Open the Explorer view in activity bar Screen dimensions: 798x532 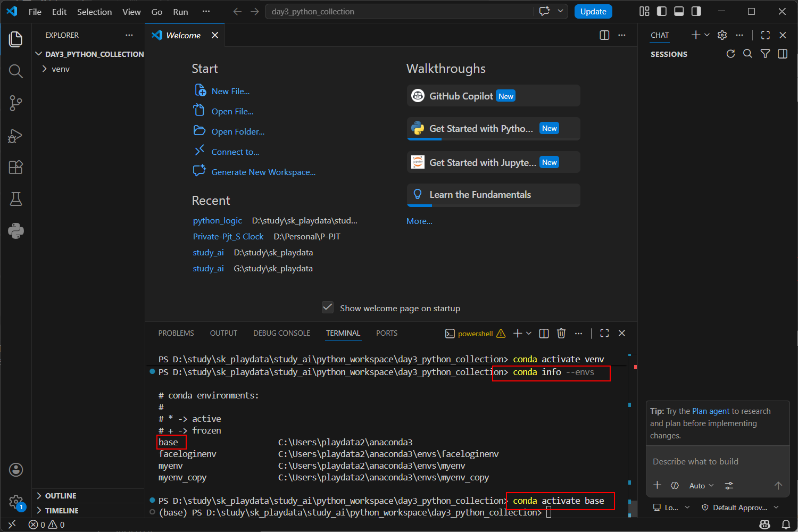coord(16,39)
